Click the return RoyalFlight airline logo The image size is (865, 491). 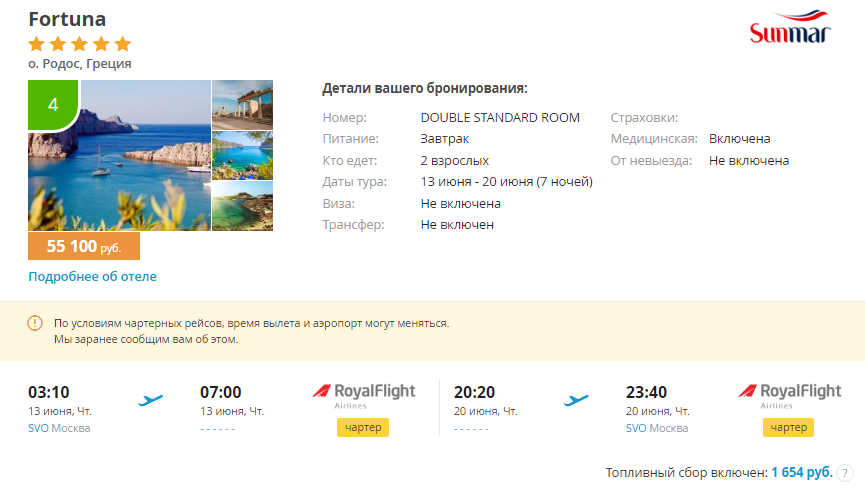[x=789, y=395]
